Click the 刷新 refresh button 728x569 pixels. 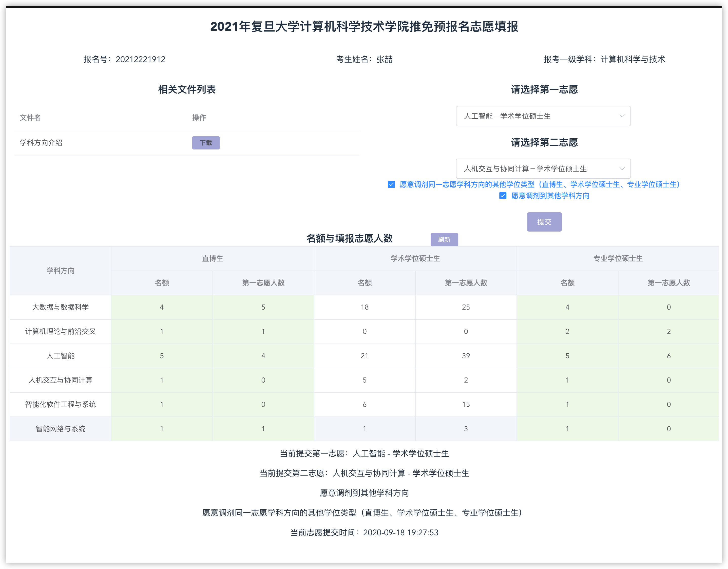[x=444, y=239]
